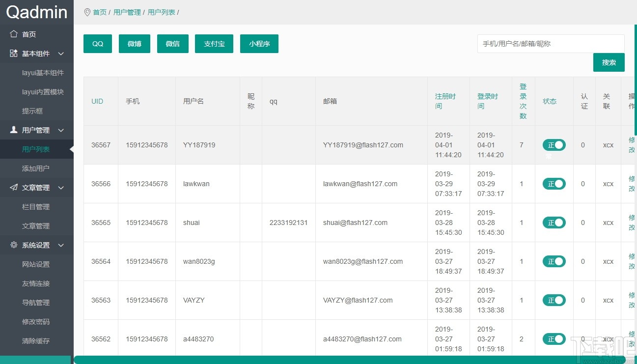Toggle the status switch for user a4483270

tap(554, 339)
